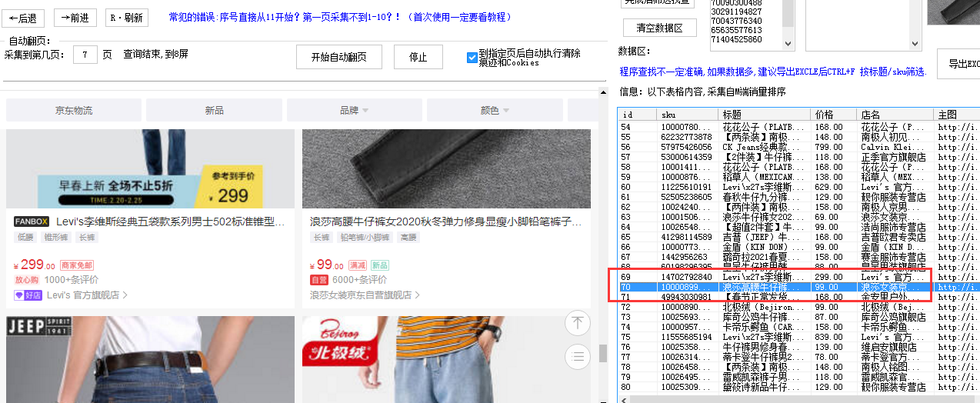Click the 1000+条评价 review count
Viewport: 980px width, 403px height.
click(72, 280)
